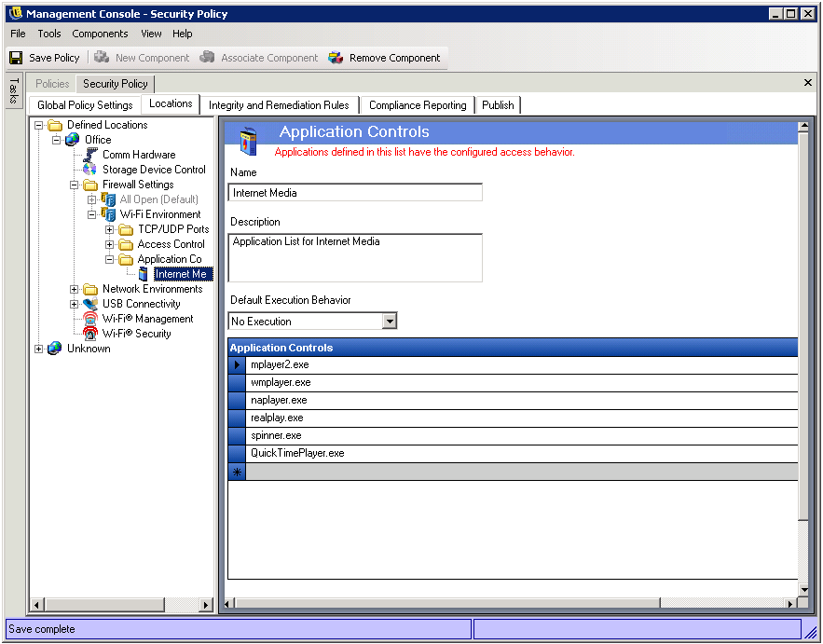Open the Components menu
Viewport: 823px width, 644px height.
tap(100, 34)
